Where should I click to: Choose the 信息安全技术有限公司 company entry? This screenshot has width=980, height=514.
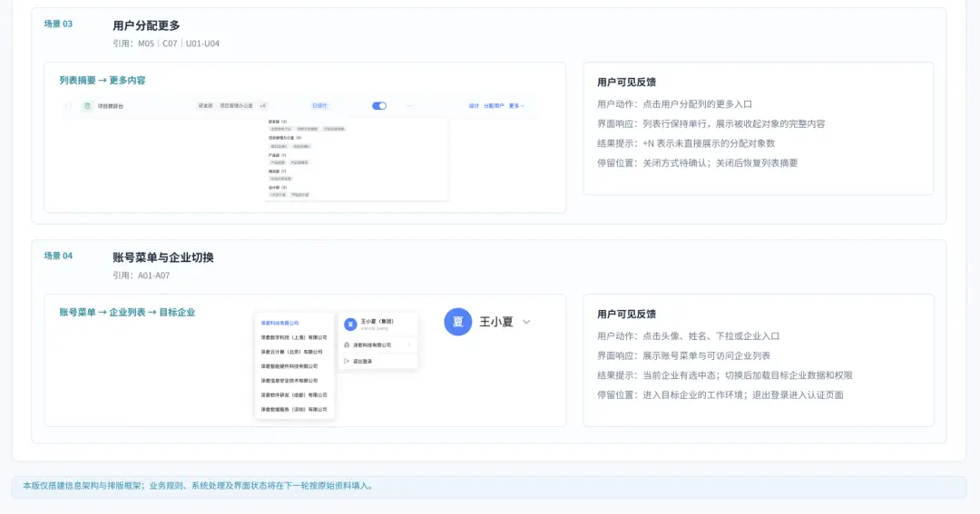[x=289, y=381]
